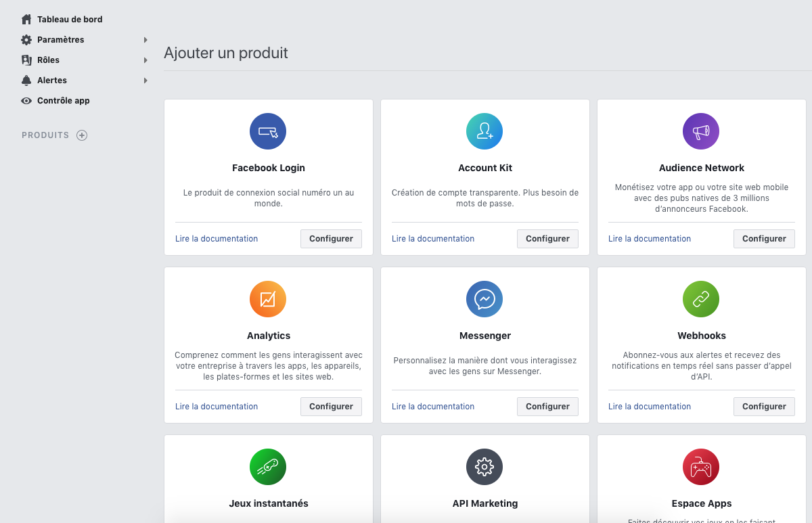Read the Audience Network documentation
Screen dimensions: 812x523
[x=650, y=239]
